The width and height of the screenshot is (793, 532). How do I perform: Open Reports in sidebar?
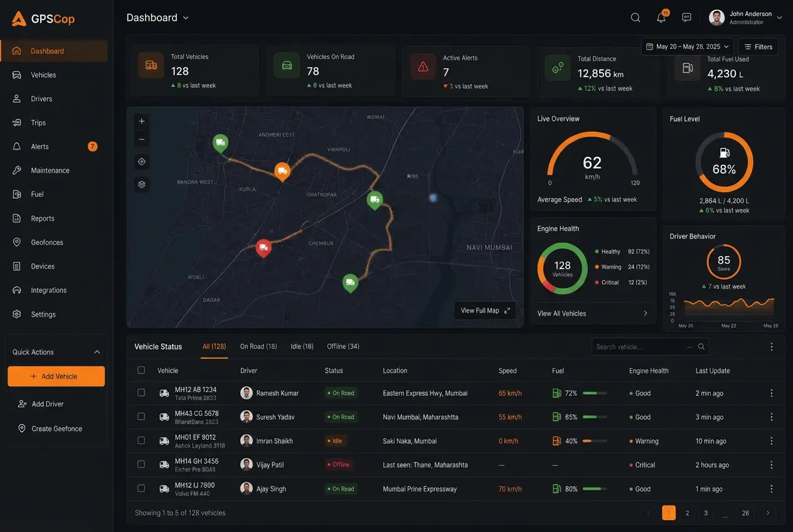tap(54, 218)
